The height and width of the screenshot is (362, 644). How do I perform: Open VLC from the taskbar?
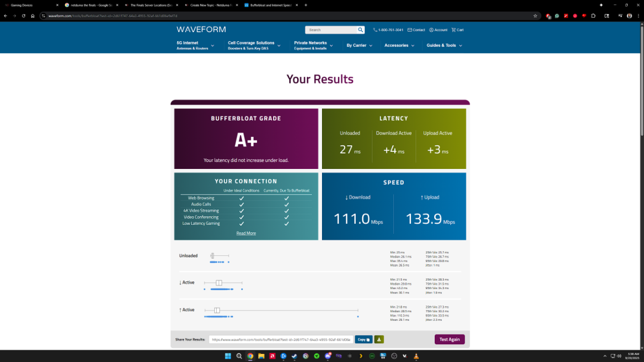[416, 356]
